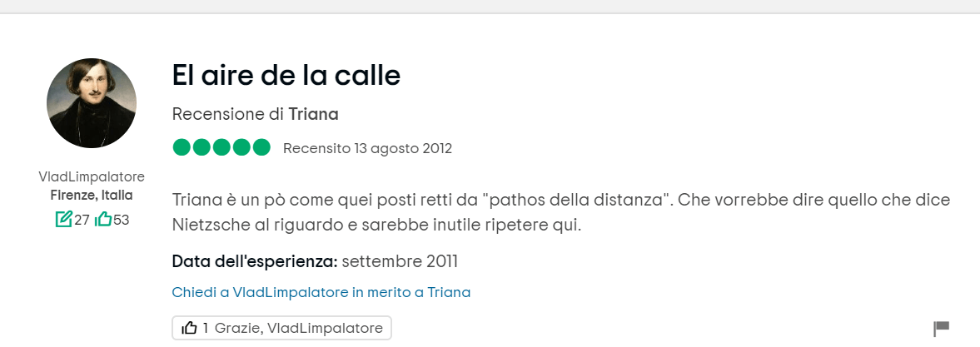Open the review title "El aire de la calle"
This screenshot has width=980, height=347.
tap(286, 76)
